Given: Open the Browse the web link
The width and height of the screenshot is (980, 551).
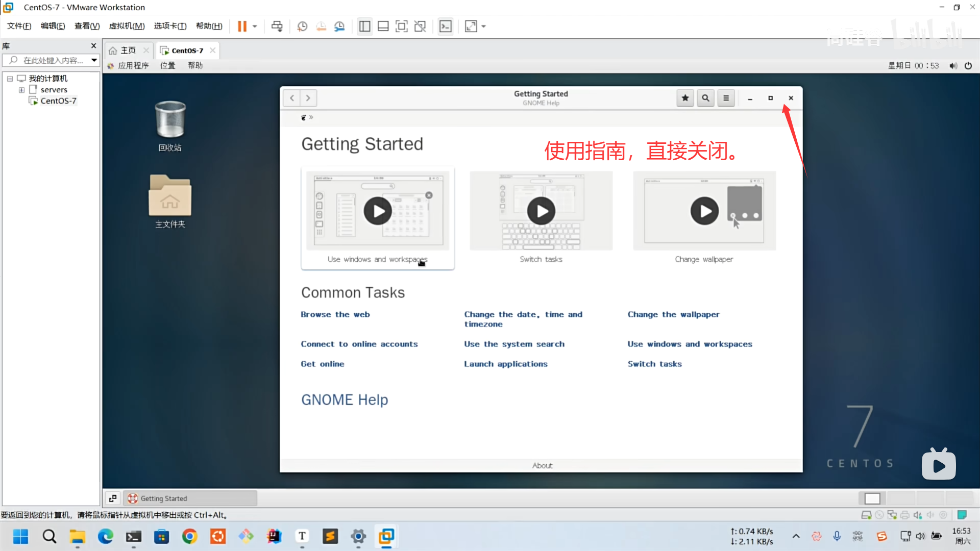Looking at the screenshot, I should 335,315.
